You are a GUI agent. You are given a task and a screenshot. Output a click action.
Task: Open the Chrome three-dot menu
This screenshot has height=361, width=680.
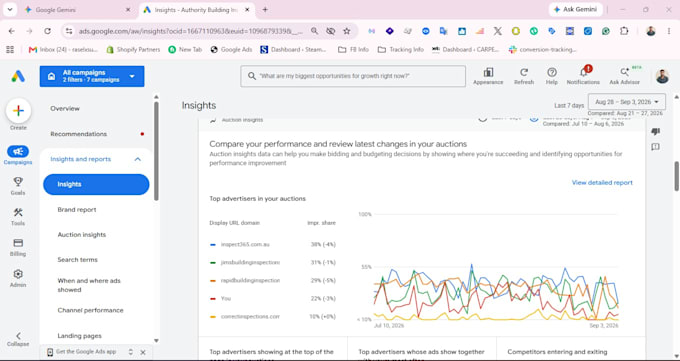tap(669, 31)
